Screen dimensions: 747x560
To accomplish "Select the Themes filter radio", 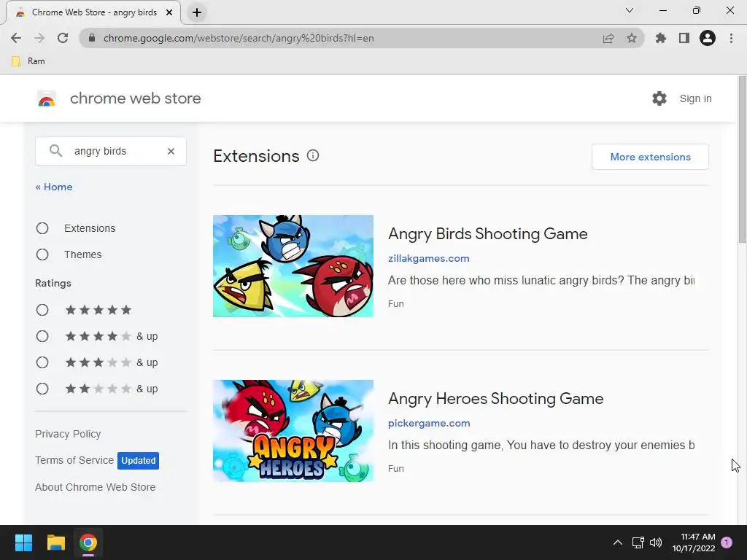I will (42, 254).
